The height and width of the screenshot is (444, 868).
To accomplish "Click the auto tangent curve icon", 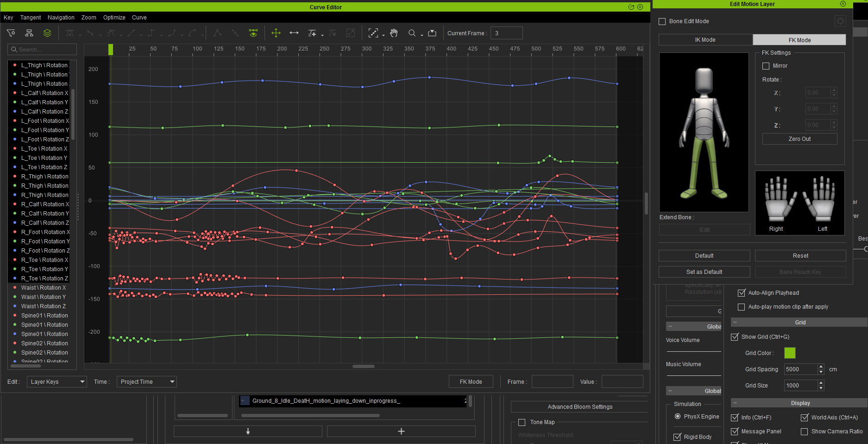I will (70, 33).
